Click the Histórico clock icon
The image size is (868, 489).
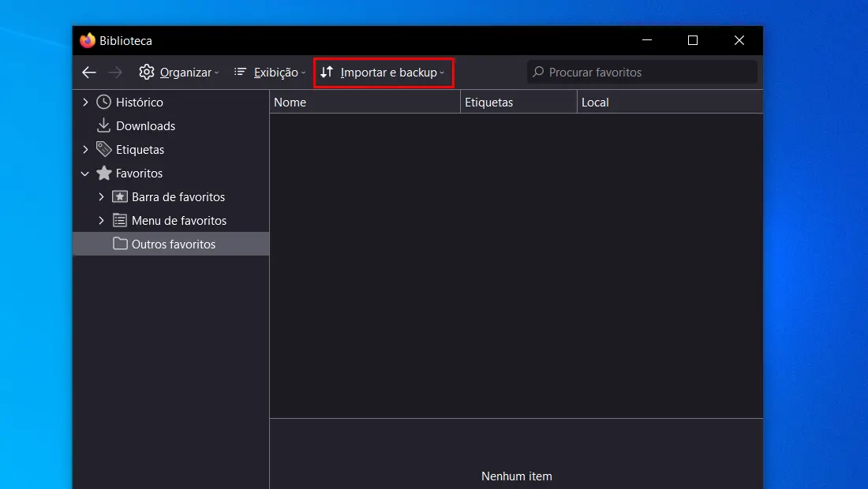103,102
